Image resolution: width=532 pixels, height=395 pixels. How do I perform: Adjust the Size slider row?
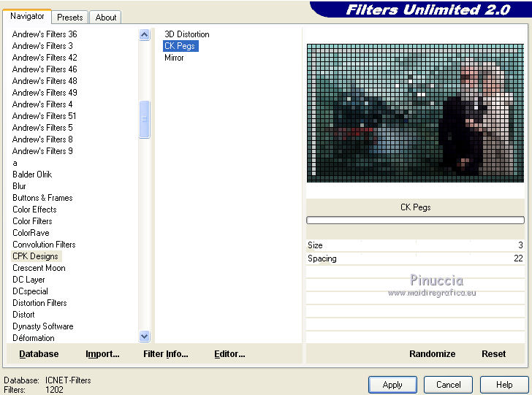click(x=415, y=245)
